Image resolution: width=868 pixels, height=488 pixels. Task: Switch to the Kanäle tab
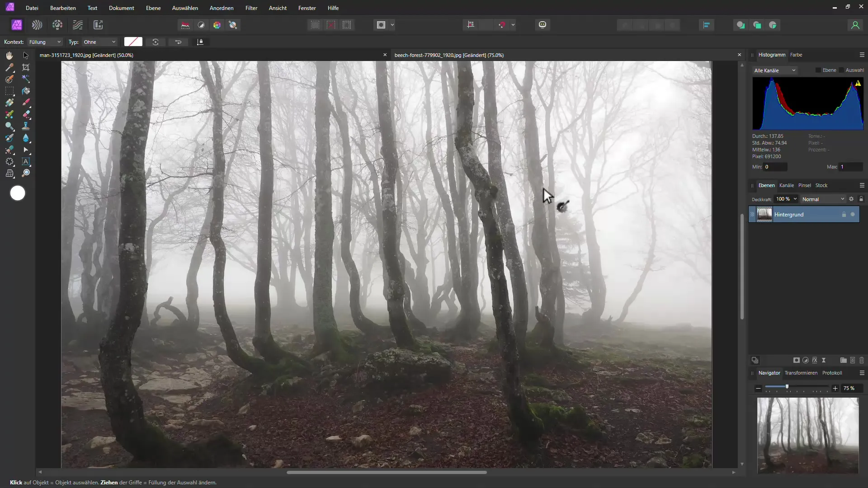(x=787, y=185)
